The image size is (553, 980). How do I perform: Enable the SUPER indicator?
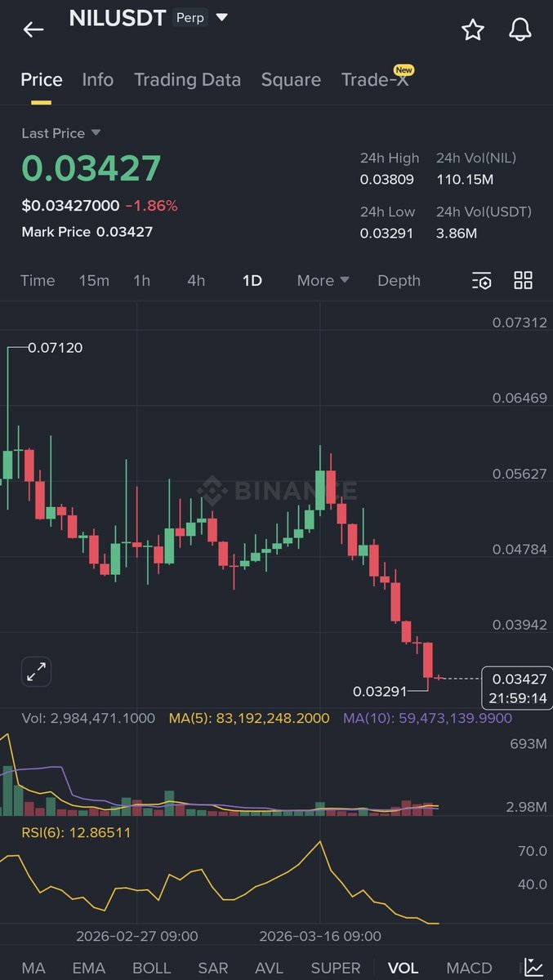point(336,968)
